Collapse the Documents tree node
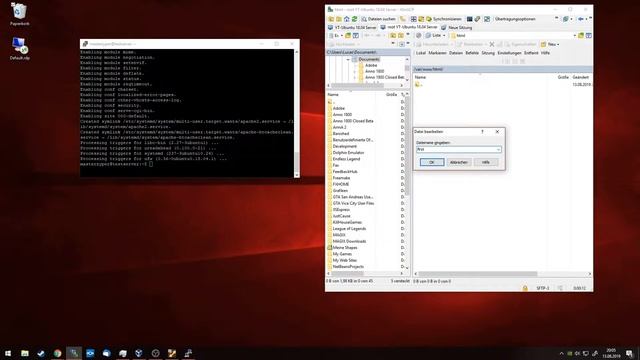The image size is (640, 360). point(348,60)
